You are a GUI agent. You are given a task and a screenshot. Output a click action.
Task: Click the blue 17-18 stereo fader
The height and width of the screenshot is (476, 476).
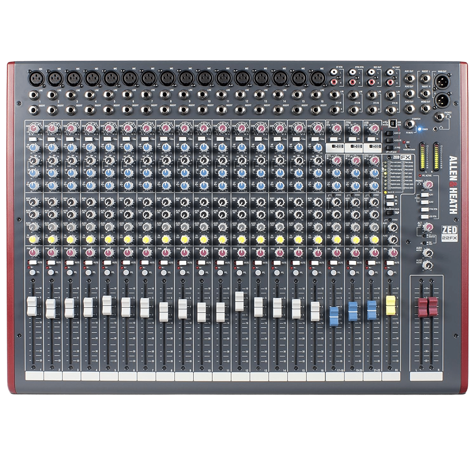(x=334, y=316)
